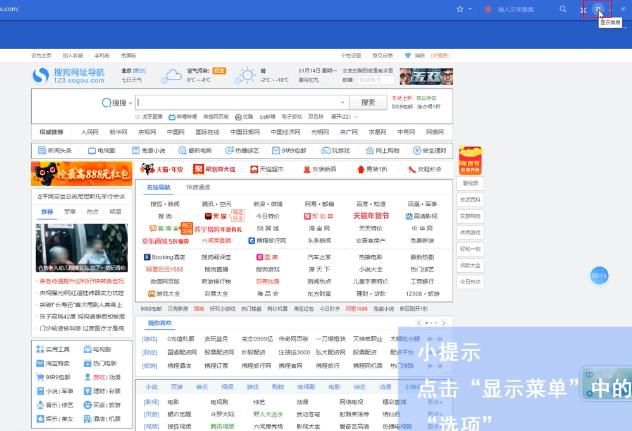Open 淘宝特卖 in left panel
The width and height of the screenshot is (632, 431).
[53, 363]
